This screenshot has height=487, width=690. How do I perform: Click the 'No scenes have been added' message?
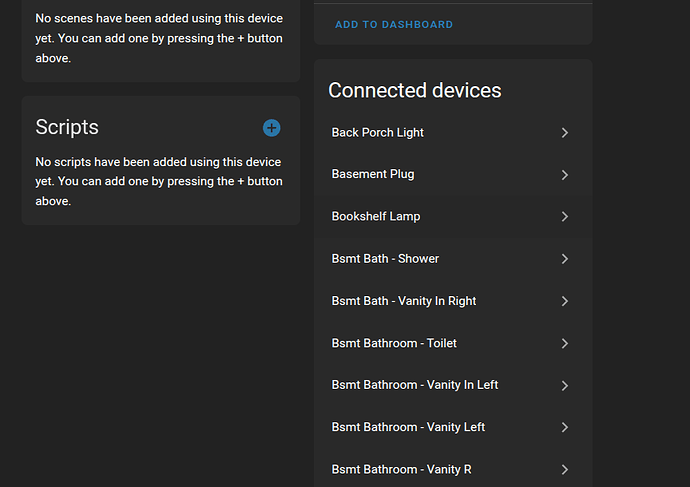159,38
